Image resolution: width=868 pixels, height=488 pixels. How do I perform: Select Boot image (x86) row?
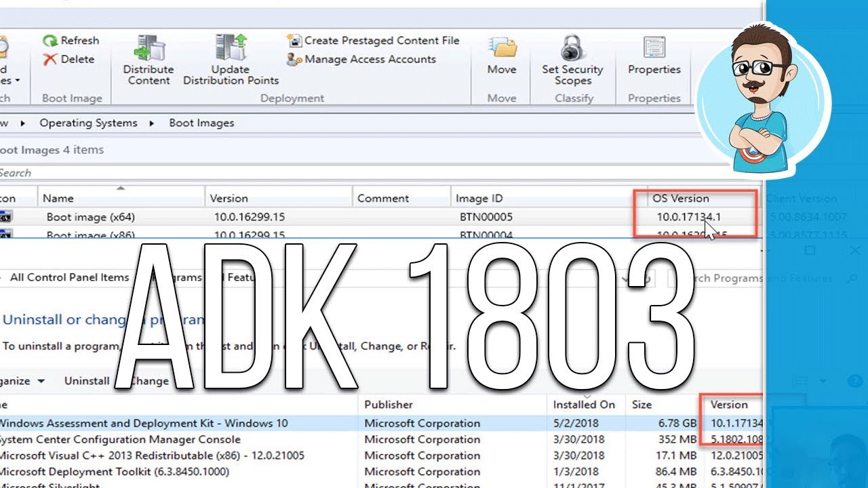(380, 234)
